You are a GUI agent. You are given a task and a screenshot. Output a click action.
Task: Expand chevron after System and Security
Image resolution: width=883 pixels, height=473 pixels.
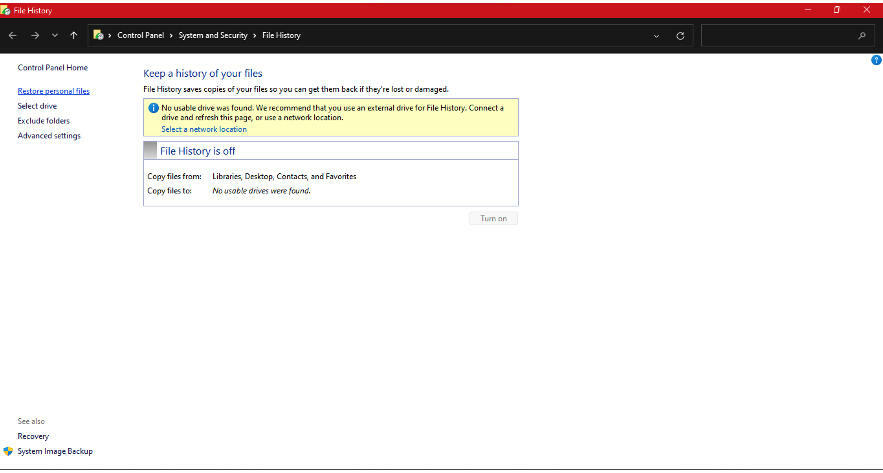255,35
